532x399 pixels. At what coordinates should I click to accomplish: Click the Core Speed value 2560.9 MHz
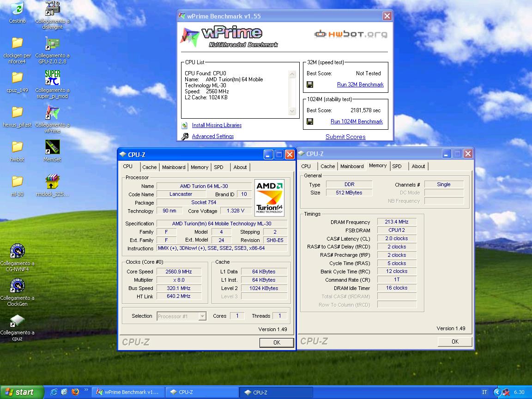[x=179, y=272]
